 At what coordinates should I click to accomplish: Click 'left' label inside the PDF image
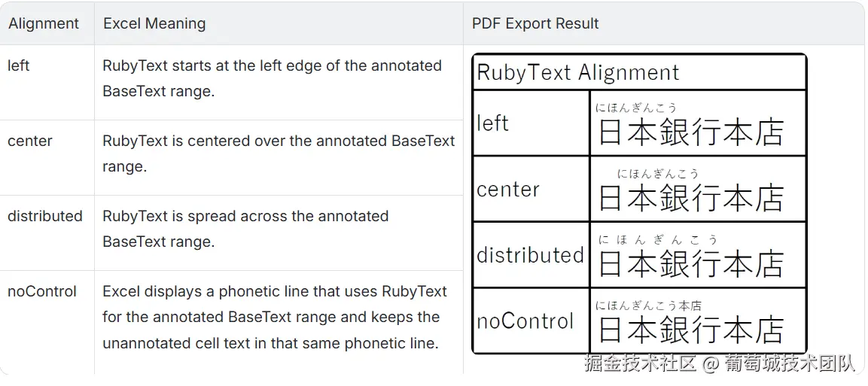[x=492, y=123]
